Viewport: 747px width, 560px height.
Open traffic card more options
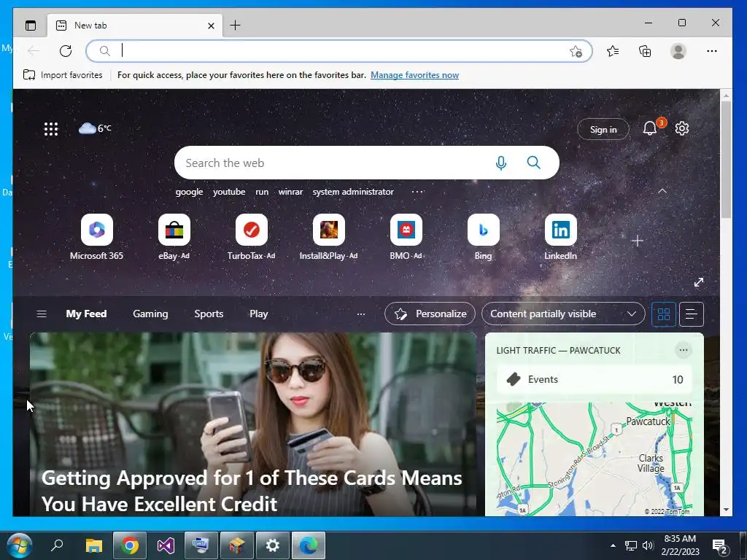tap(683, 350)
